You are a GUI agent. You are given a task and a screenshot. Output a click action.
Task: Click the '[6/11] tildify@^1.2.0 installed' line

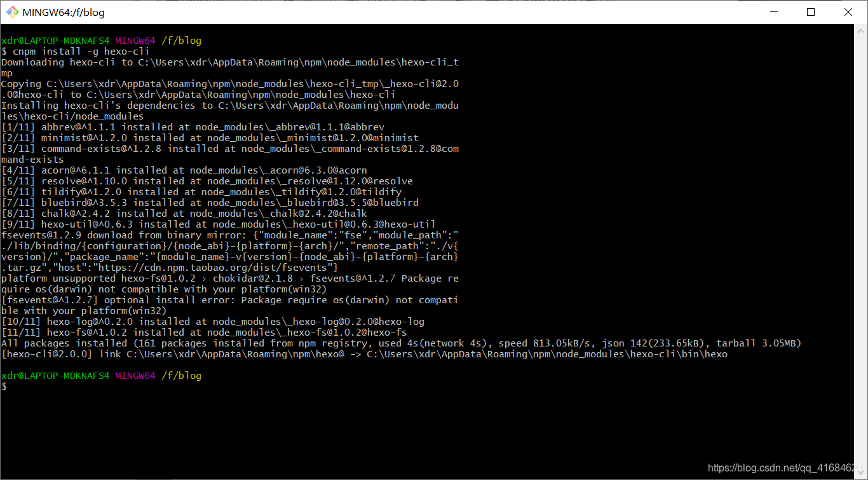click(x=201, y=192)
